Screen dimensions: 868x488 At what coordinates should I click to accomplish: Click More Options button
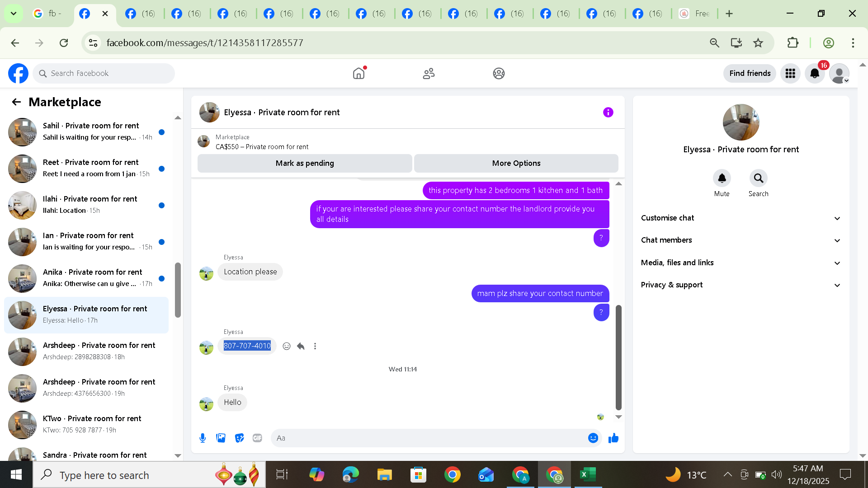516,163
